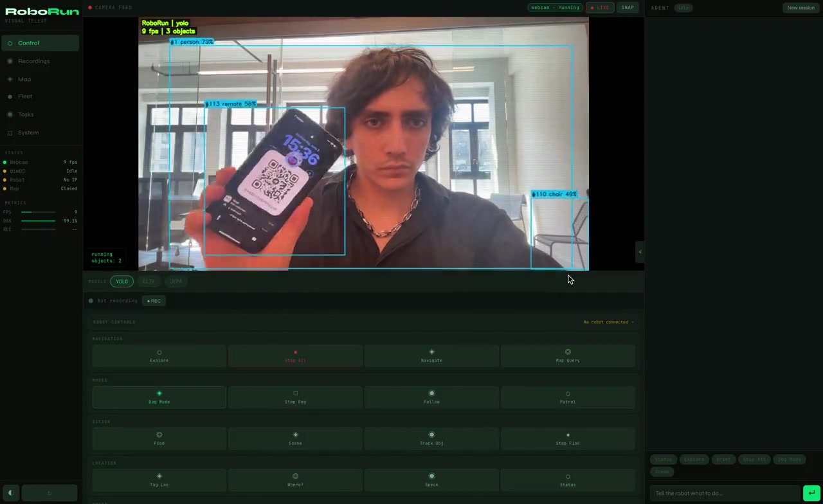Screen dimensions: 823x504
Task: Start recording with the REC button
Action: coord(154,301)
